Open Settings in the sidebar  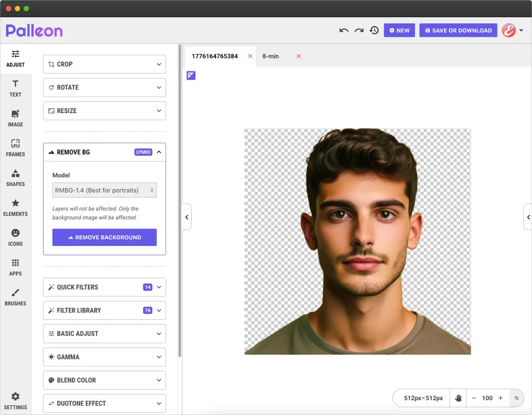tap(16, 401)
